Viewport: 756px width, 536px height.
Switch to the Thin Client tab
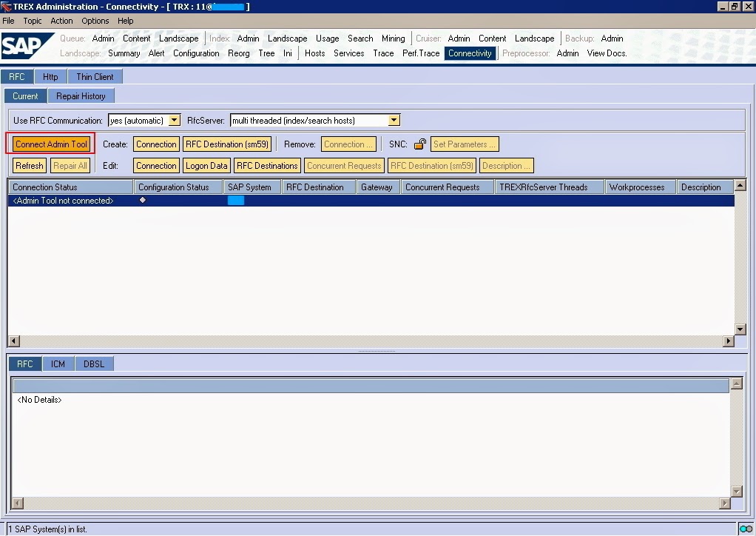pos(95,77)
